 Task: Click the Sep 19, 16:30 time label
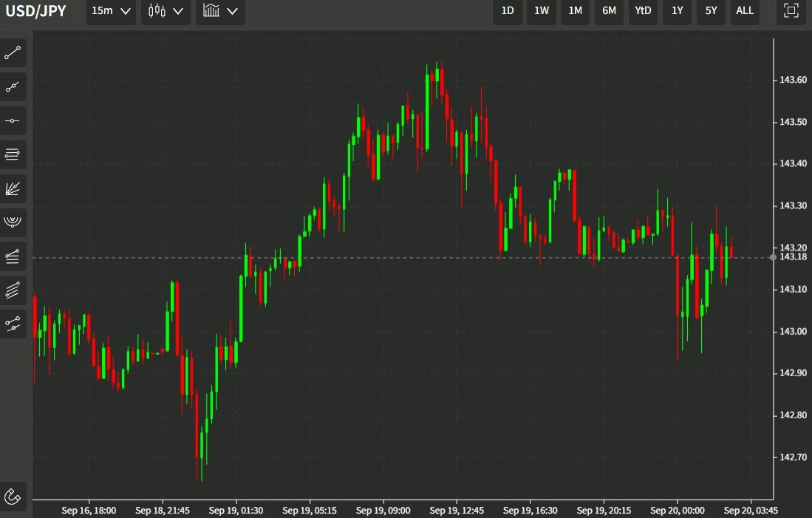coord(530,511)
